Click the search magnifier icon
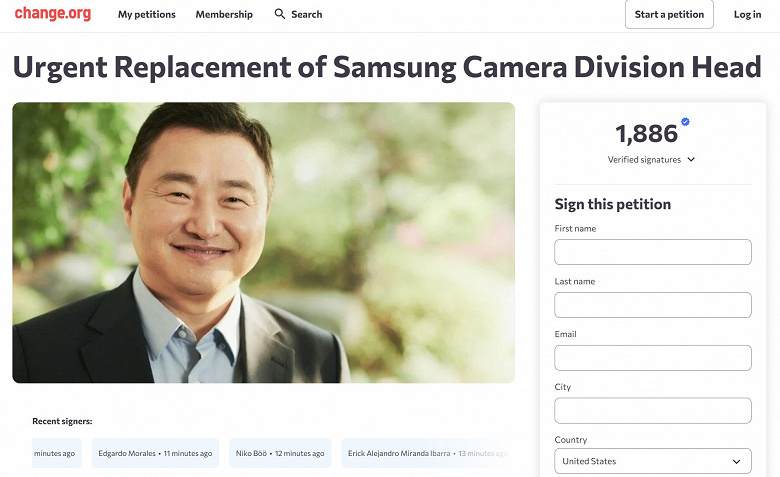780x477 pixels. coord(280,14)
